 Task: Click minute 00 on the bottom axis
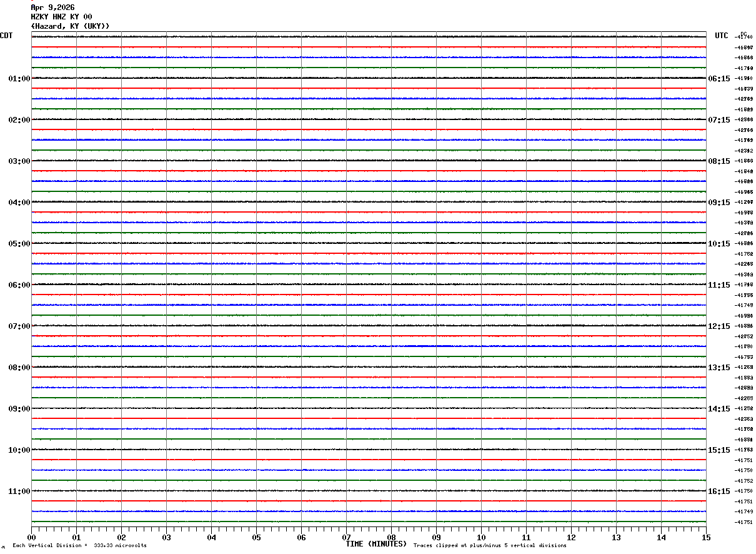coord(32,538)
